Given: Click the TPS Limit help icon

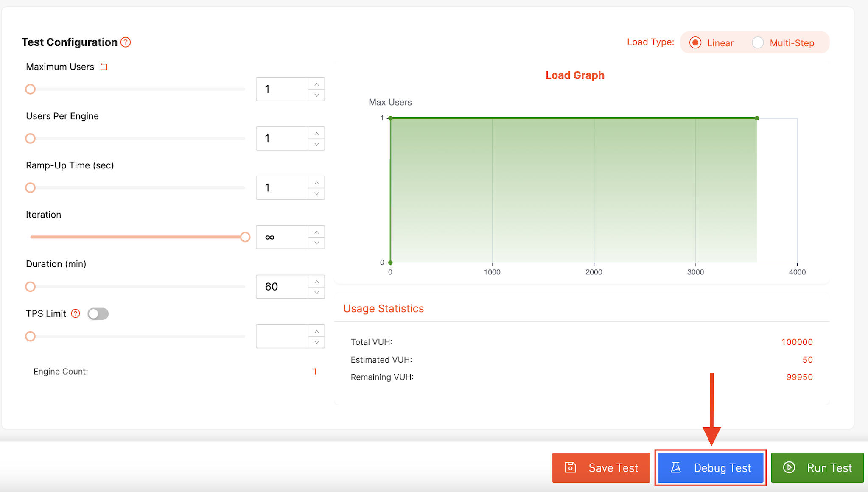Looking at the screenshot, I should (x=76, y=313).
